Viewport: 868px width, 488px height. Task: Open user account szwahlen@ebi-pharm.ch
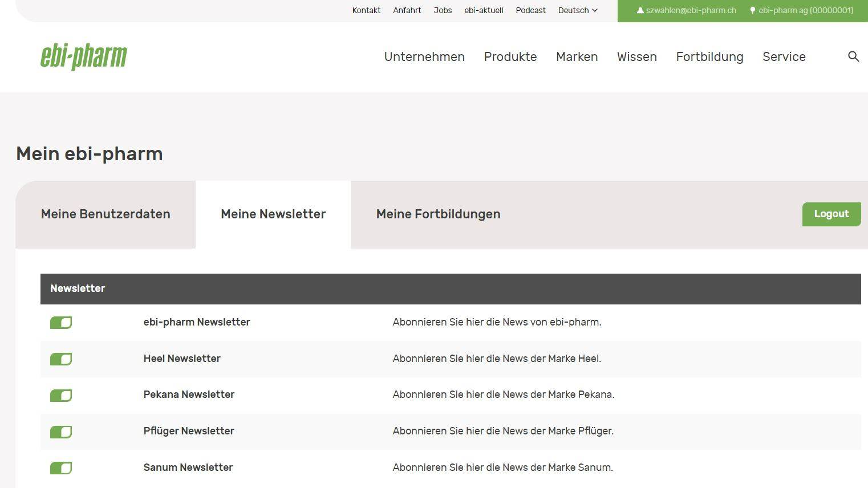click(x=687, y=10)
